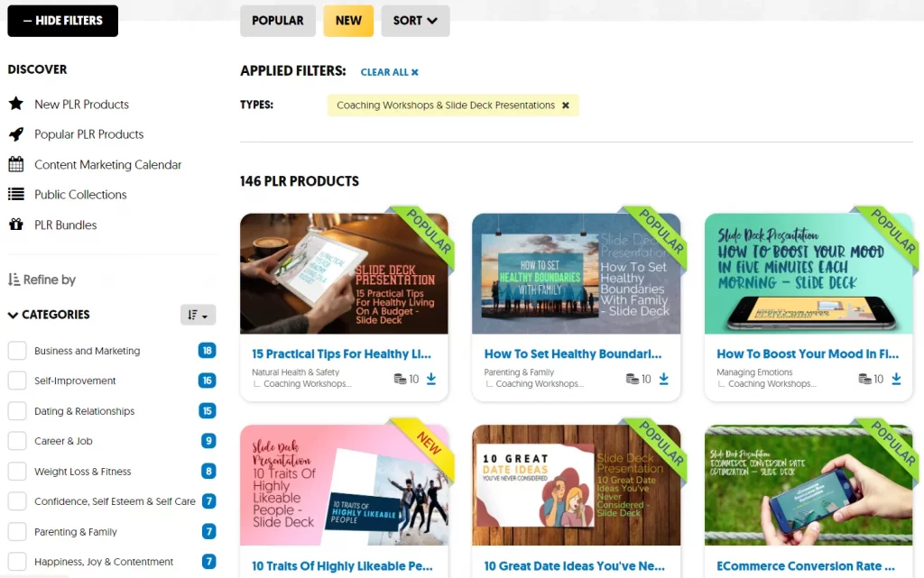Screen dimensions: 924x578
Task: Click the rocket icon beside Popular PLR Products
Action: 16,134
